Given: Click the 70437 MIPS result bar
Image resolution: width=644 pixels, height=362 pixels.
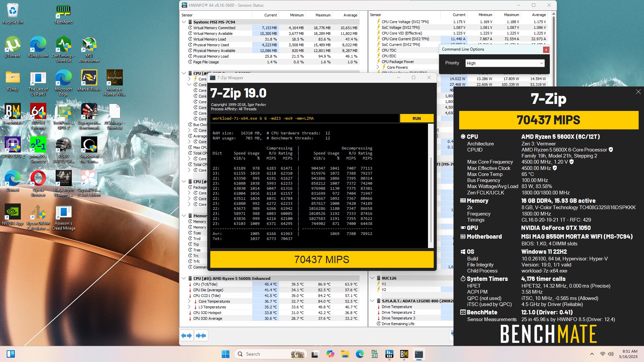Looking at the screenshot, I should [x=322, y=259].
